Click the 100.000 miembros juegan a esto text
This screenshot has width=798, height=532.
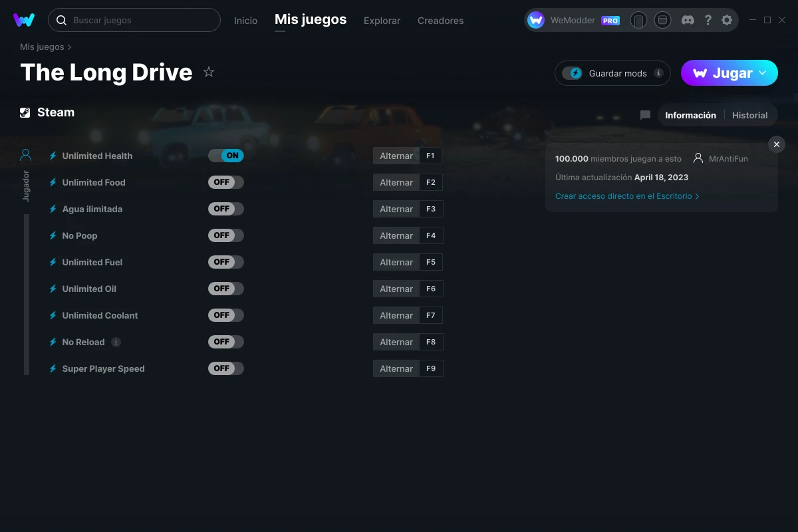618,158
